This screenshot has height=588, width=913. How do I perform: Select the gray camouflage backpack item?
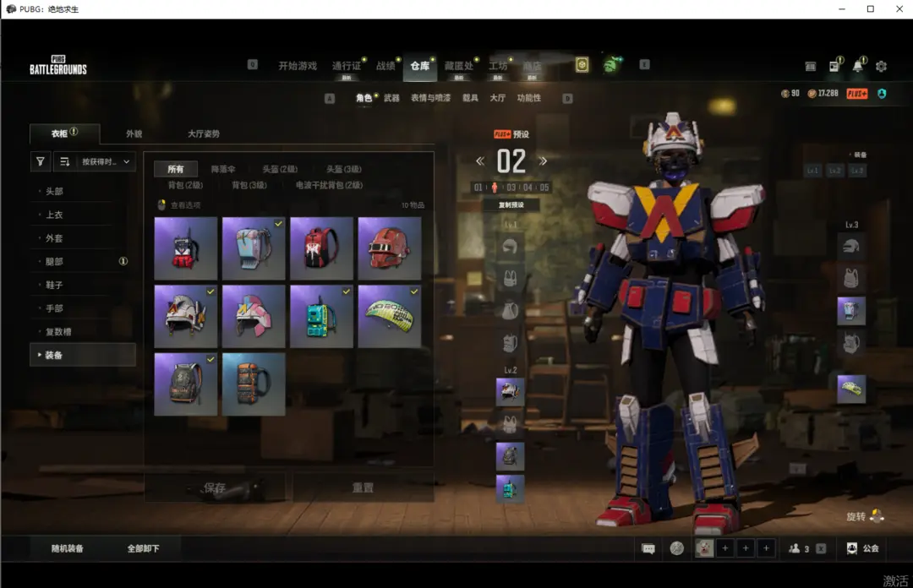[186, 384]
